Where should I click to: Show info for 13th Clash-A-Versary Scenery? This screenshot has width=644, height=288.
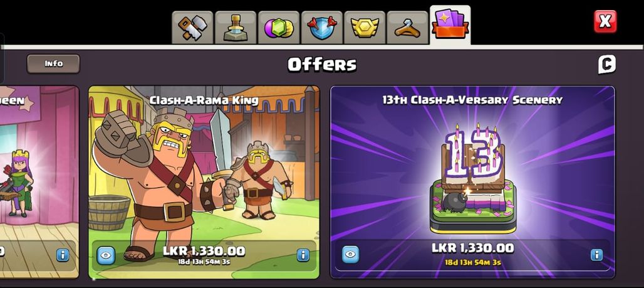596,255
